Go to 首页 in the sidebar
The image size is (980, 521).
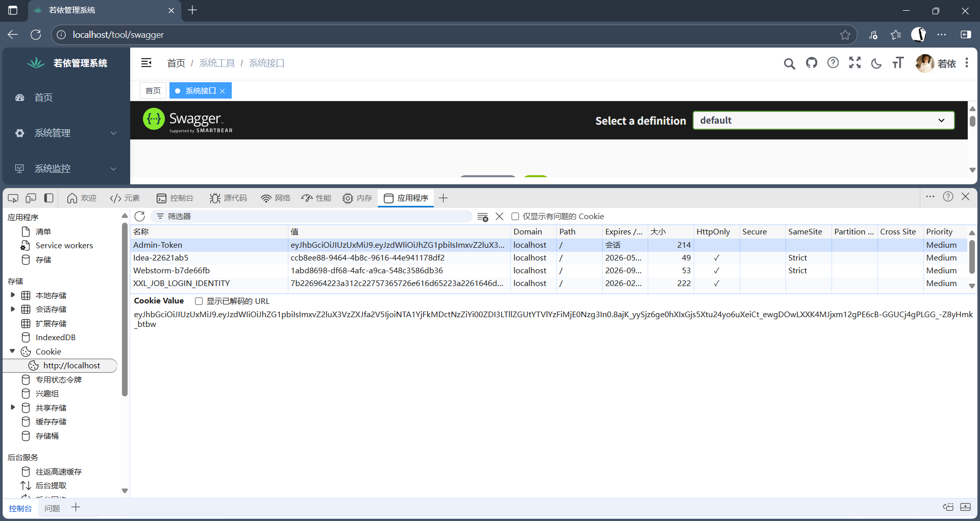[x=66, y=98]
